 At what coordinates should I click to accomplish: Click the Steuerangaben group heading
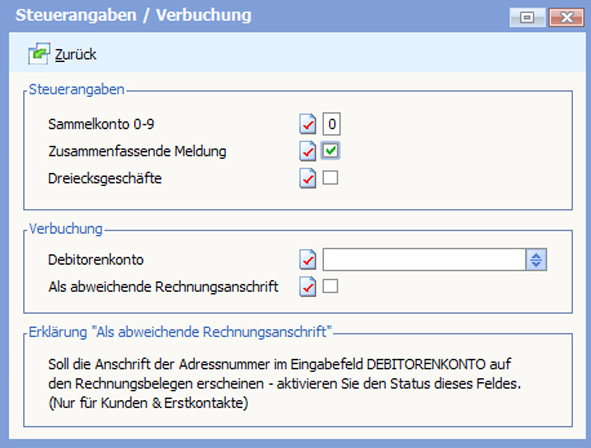[x=77, y=90]
